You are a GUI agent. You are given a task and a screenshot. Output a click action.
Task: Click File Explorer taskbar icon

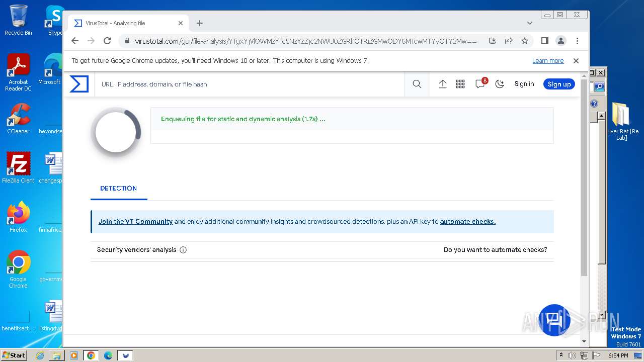click(x=57, y=355)
